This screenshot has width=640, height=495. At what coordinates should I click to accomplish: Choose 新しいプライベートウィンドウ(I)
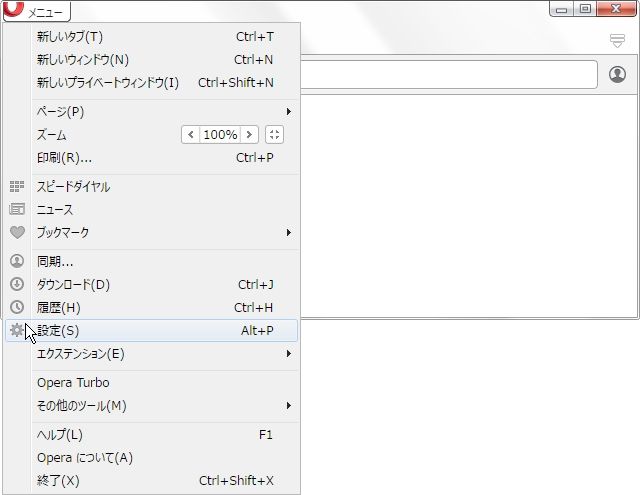pos(152,82)
